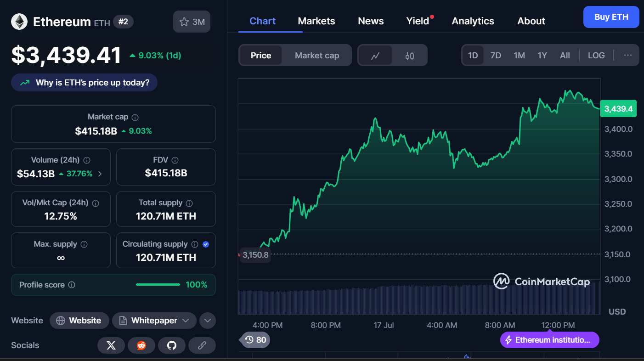Click the 17 Jul date axis label

[x=384, y=325]
